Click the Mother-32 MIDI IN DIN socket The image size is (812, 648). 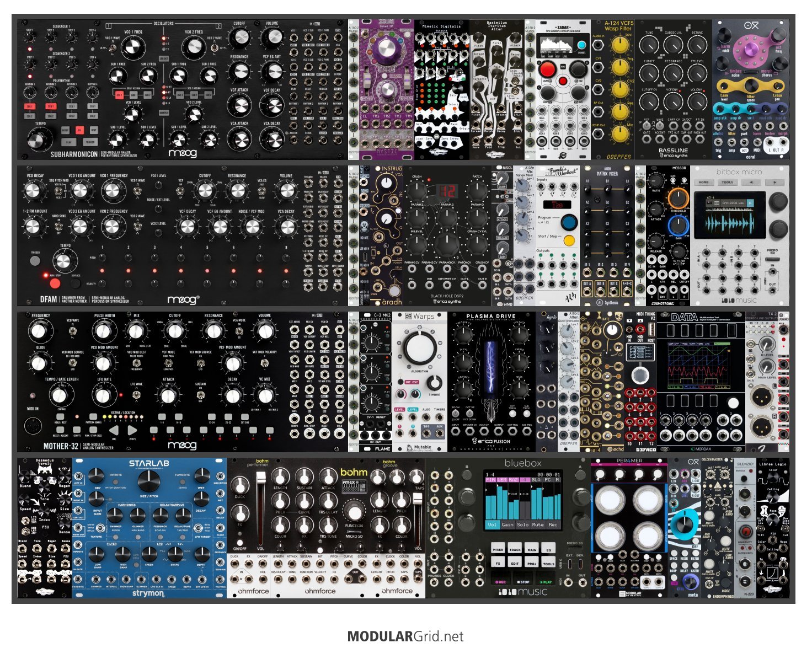[34, 427]
